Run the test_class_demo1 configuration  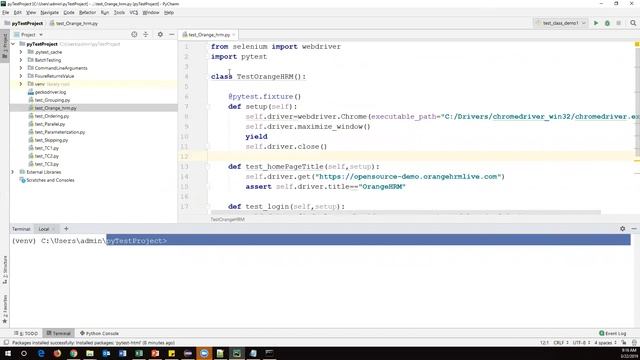coord(596,23)
